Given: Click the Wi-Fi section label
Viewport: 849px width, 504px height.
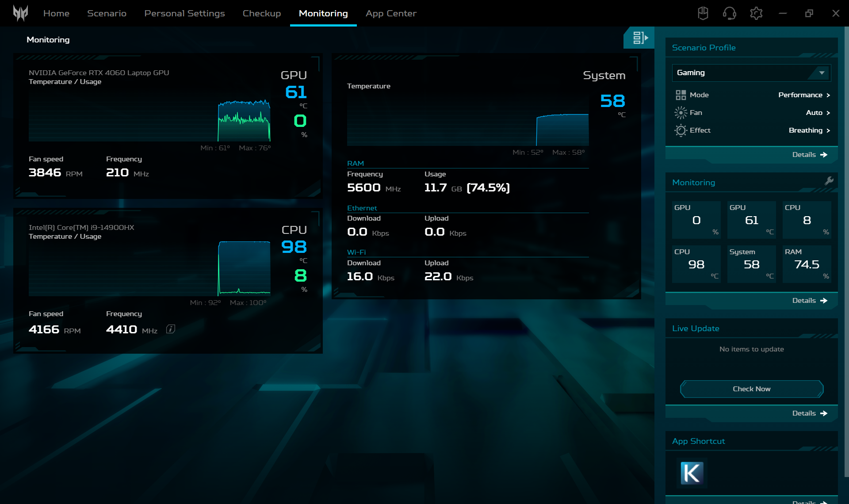Looking at the screenshot, I should (356, 252).
